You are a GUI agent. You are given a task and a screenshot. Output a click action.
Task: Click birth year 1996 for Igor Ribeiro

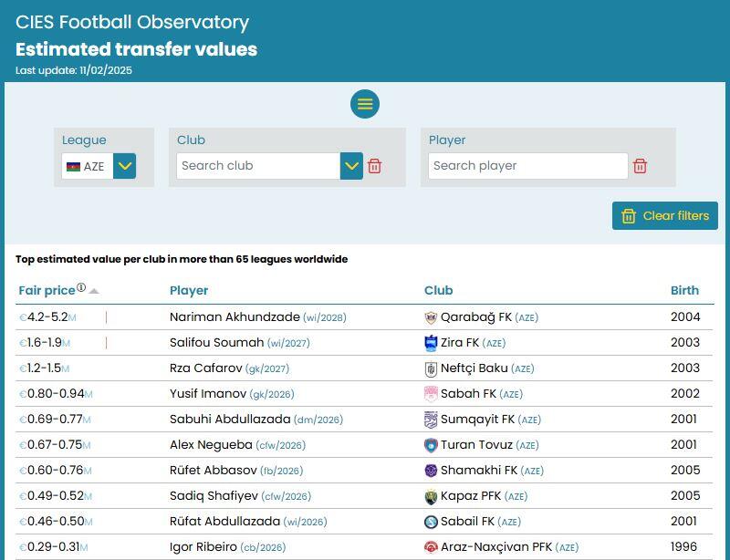pos(683,547)
